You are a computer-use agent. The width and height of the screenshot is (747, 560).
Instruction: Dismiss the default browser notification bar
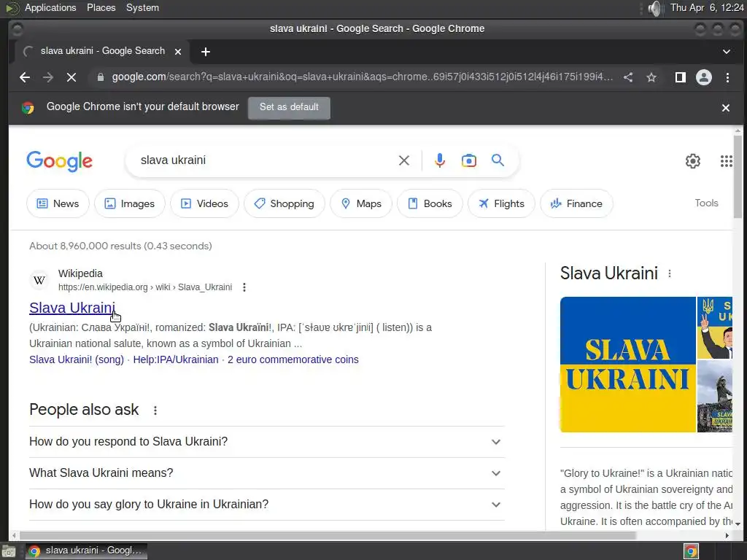point(726,108)
